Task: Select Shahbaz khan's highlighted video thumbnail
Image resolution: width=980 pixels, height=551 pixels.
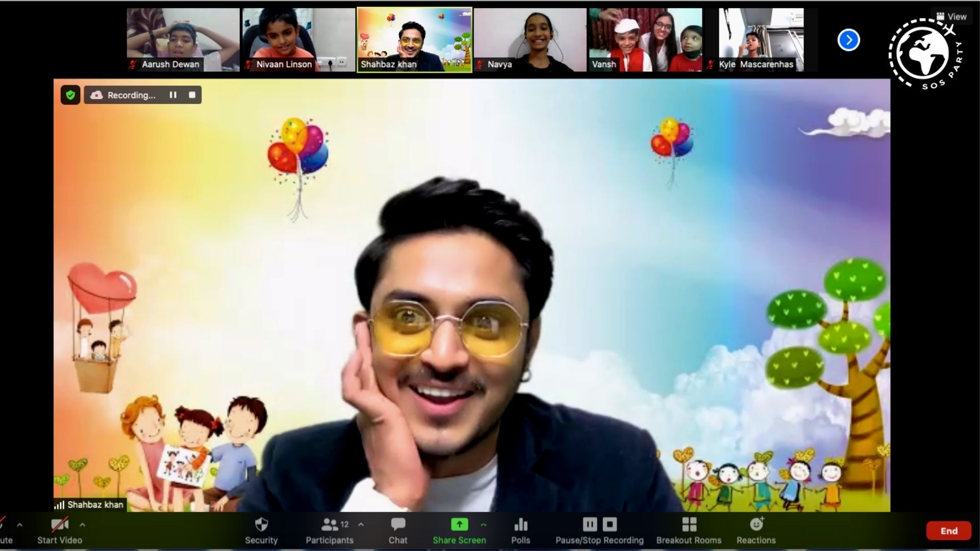Action: (414, 40)
